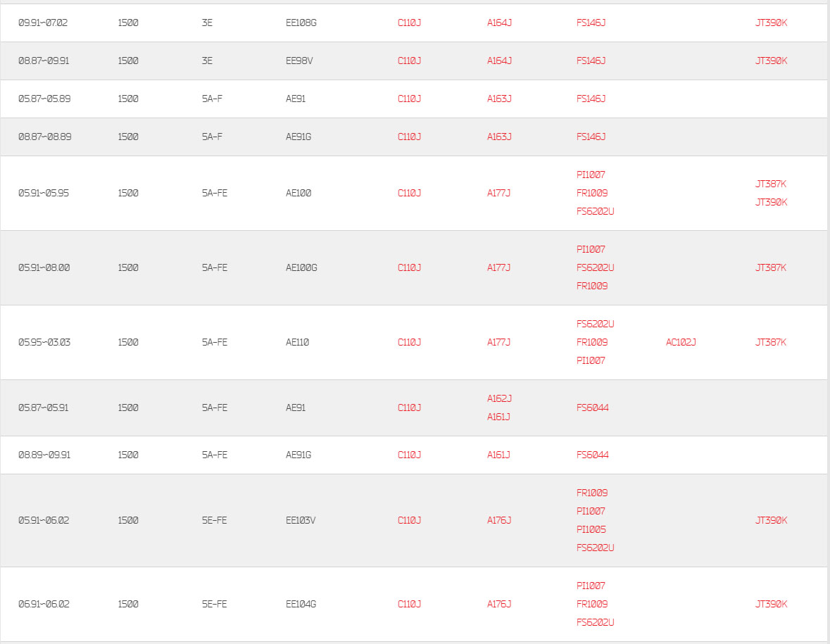Open FS6202U in the EE104G row

(x=595, y=622)
